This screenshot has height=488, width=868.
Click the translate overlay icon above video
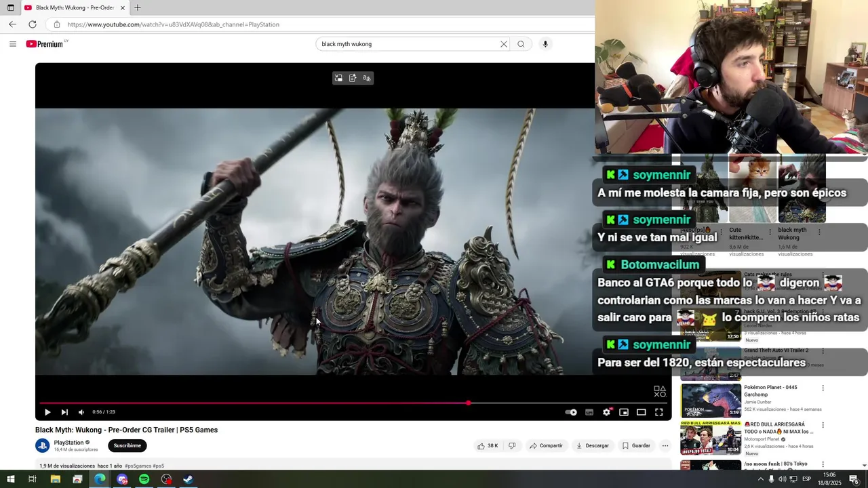click(x=367, y=78)
